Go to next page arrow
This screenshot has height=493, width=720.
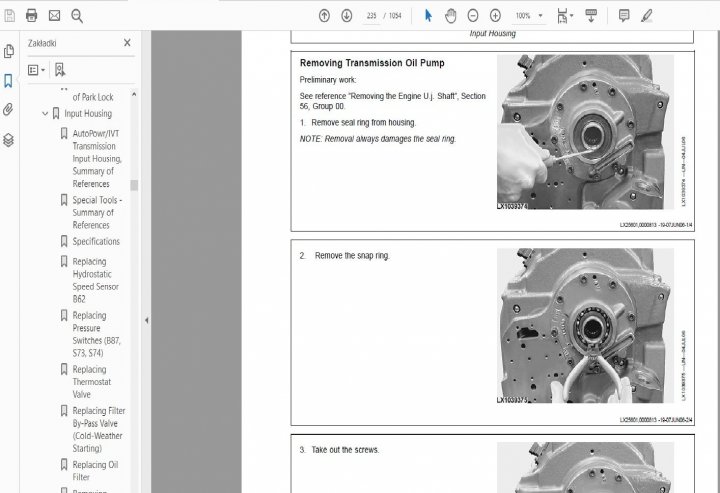tap(346, 16)
